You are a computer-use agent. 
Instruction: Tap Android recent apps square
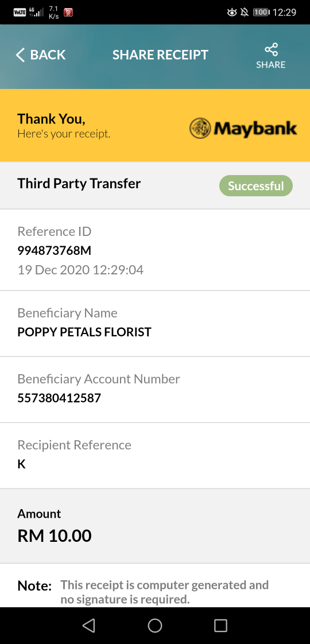[x=220, y=626]
